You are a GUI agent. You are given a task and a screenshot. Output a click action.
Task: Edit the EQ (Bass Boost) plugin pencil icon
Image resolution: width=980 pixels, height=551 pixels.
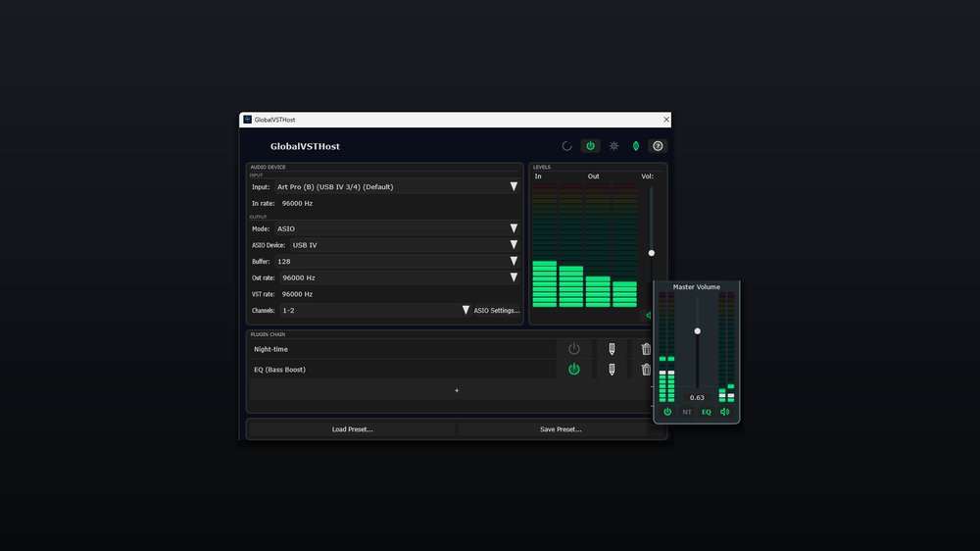tap(612, 369)
